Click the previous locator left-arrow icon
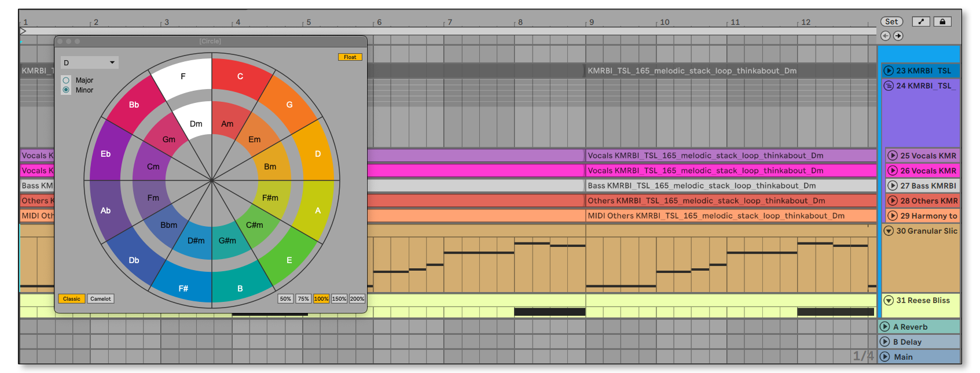 click(x=886, y=36)
